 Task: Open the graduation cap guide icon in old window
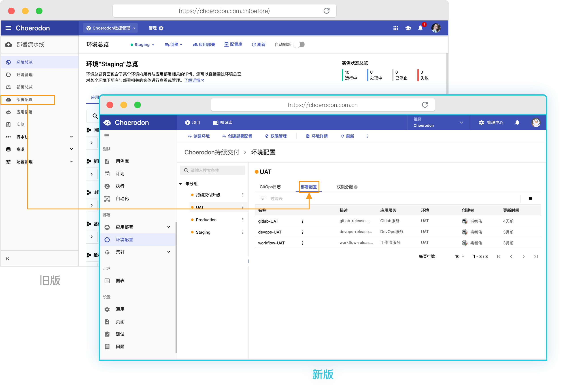408,28
